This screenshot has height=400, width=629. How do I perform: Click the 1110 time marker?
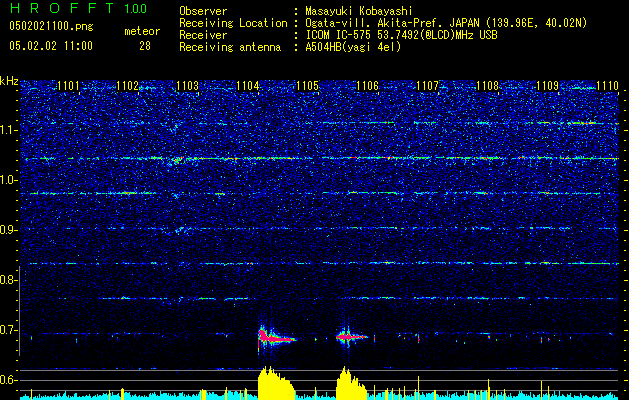coord(607,86)
